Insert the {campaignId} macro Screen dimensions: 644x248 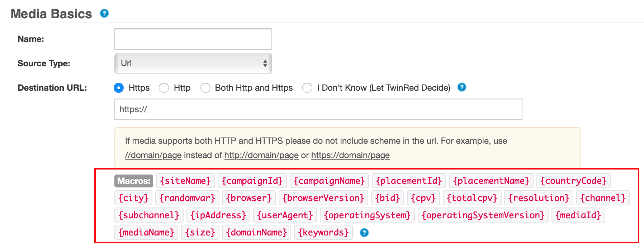(x=252, y=181)
